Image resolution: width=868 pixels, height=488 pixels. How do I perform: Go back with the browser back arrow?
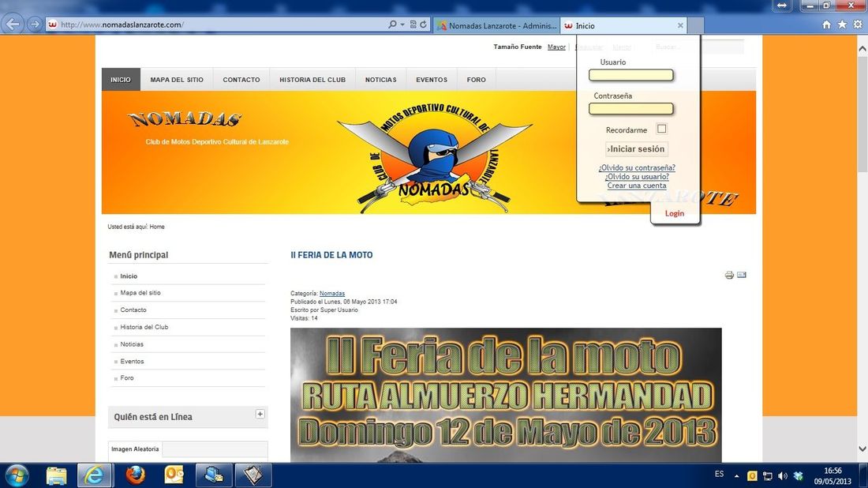tap(13, 24)
